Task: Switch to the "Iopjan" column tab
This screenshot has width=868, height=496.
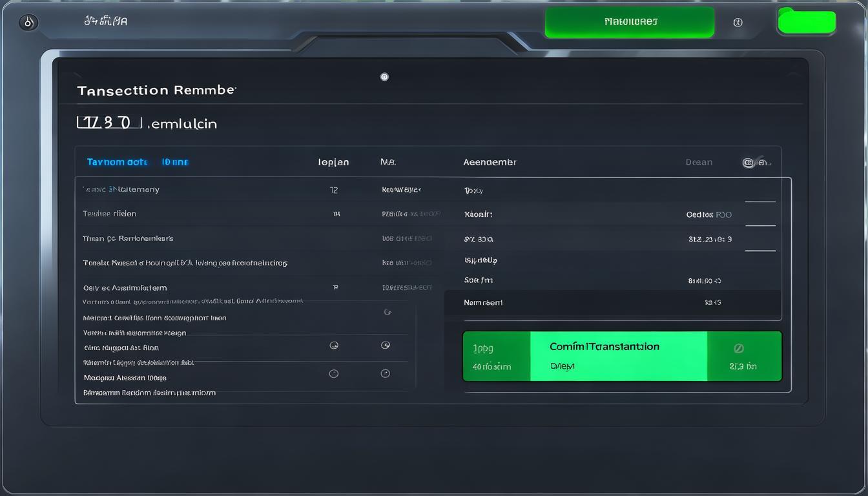Action: click(333, 162)
